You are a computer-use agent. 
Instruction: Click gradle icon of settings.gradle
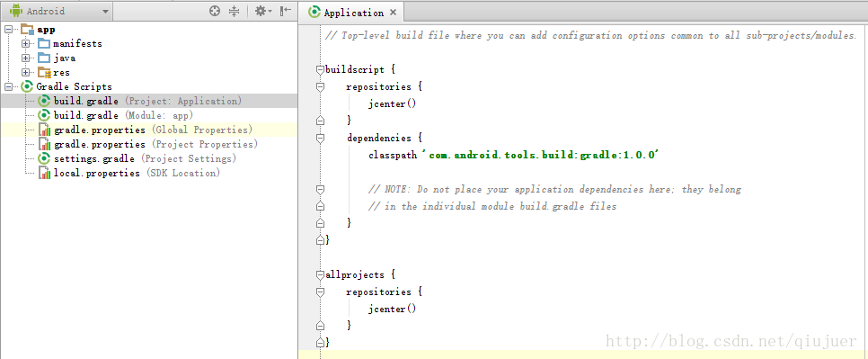(x=44, y=158)
